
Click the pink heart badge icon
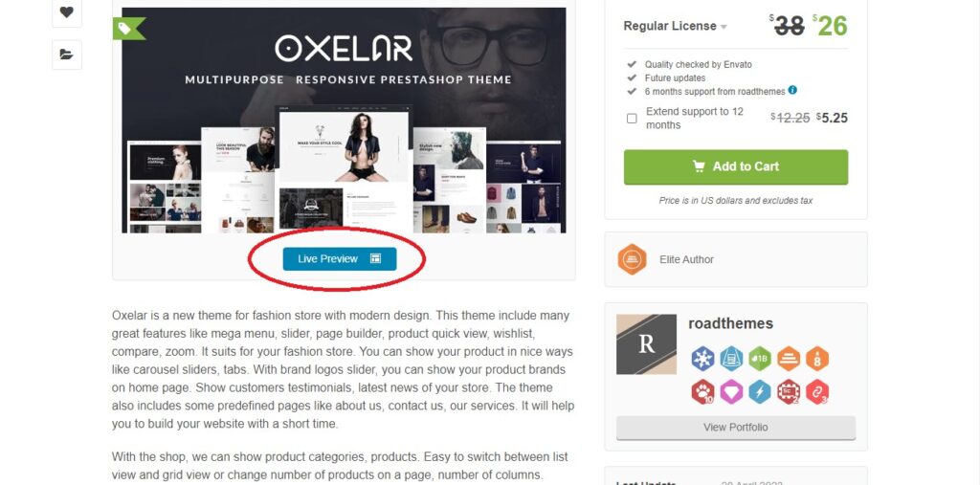[x=731, y=392]
